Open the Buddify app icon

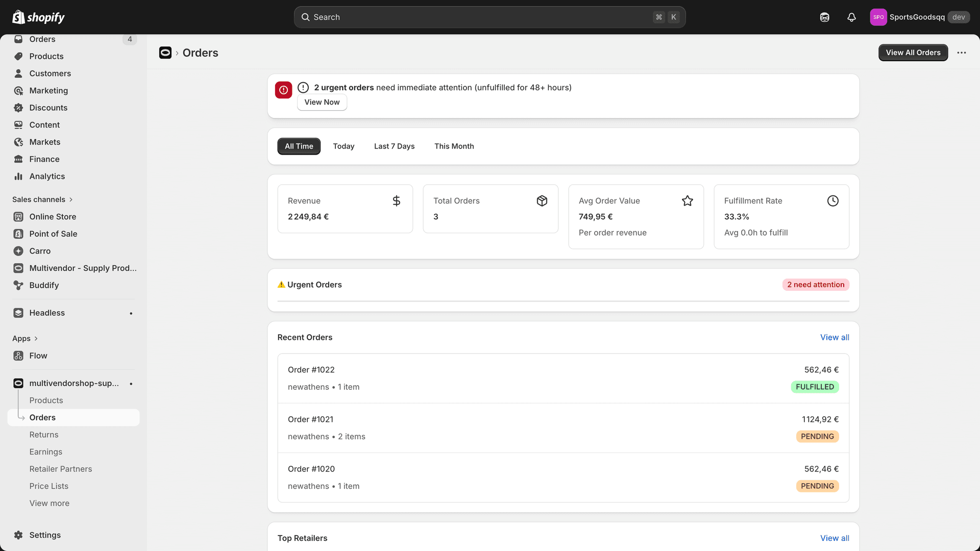(18, 285)
